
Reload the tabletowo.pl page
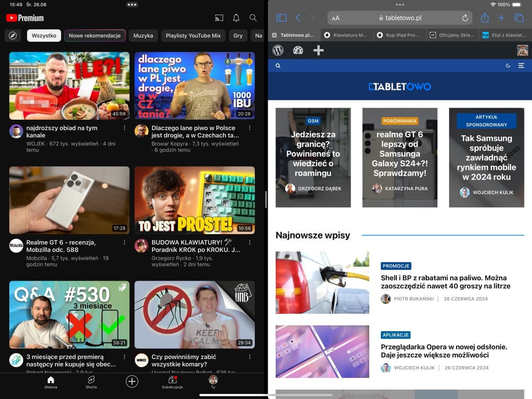tap(465, 18)
